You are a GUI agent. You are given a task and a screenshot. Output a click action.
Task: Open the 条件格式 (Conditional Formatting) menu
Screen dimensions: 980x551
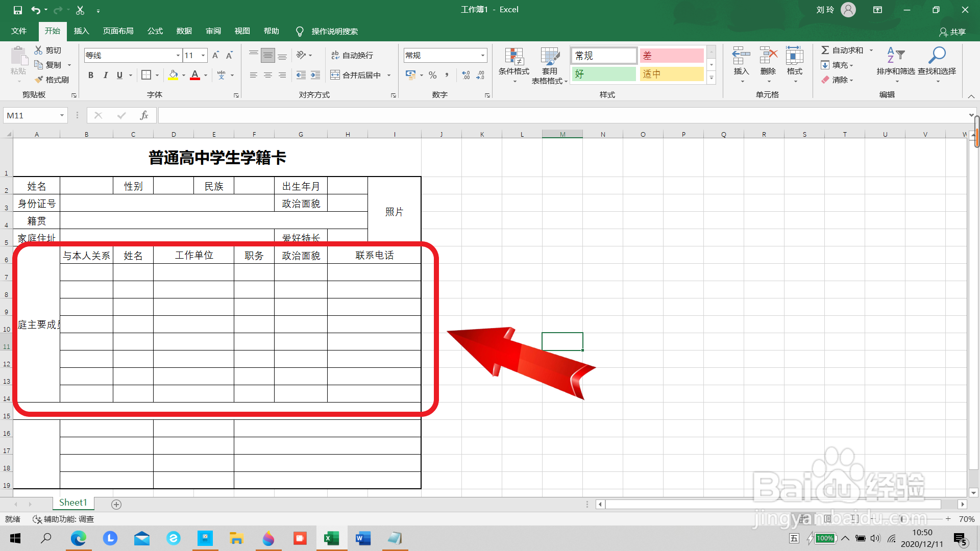(x=514, y=65)
